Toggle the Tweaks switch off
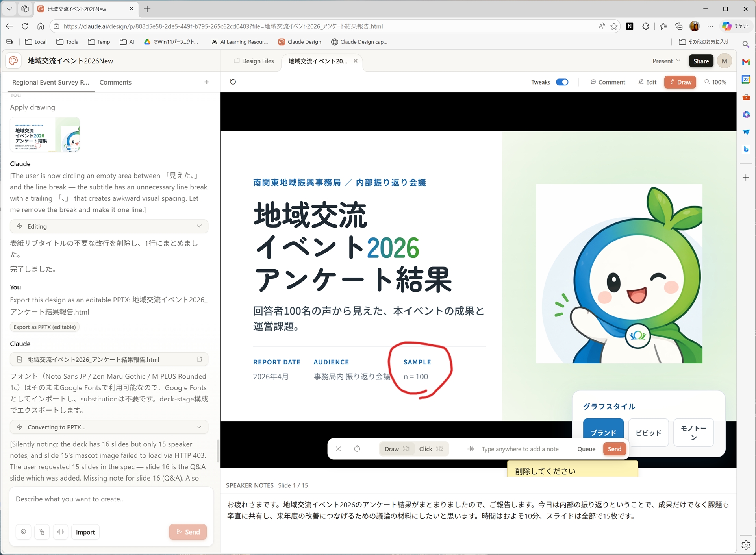756x555 pixels. tap(562, 82)
